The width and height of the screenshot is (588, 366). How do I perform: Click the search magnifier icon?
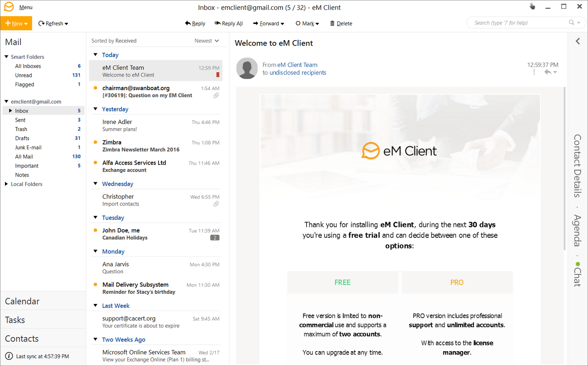pos(571,23)
